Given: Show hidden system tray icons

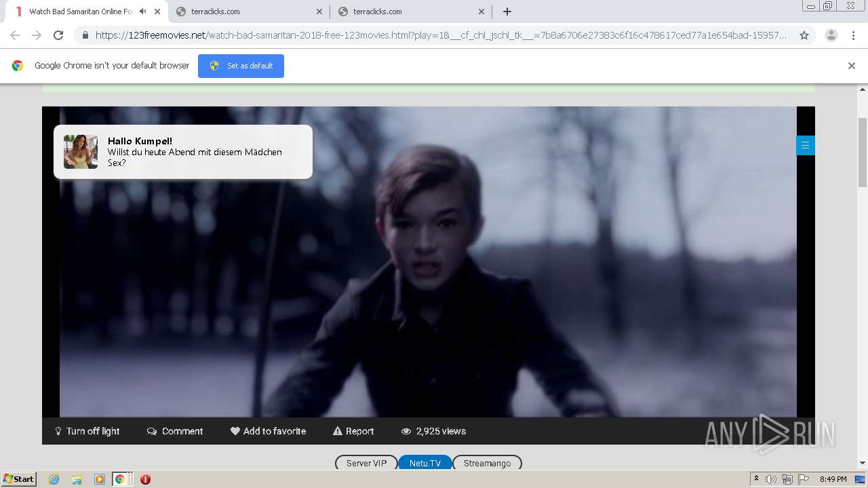Looking at the screenshot, I should pyautogui.click(x=756, y=479).
